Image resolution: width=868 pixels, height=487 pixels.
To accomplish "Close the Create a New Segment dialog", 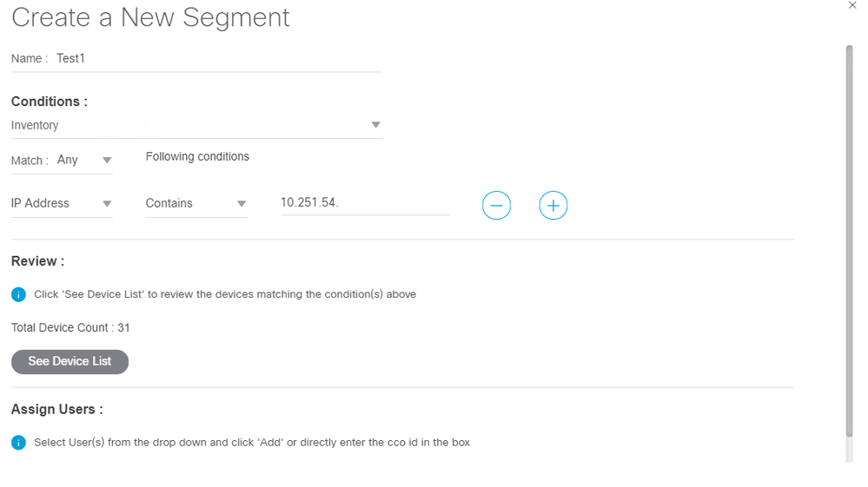I will [x=852, y=5].
